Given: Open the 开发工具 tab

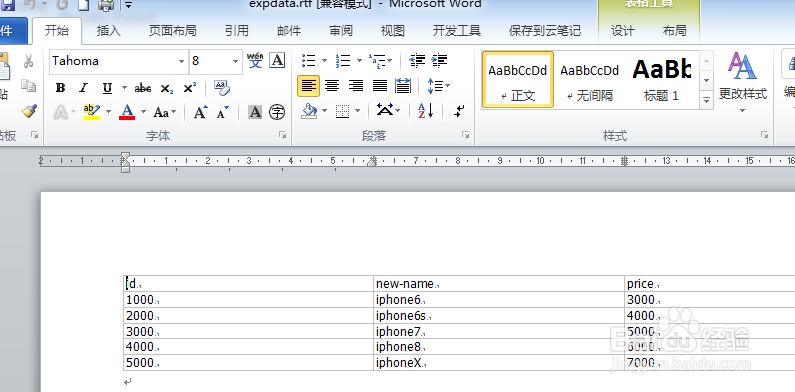Looking at the screenshot, I should tap(457, 30).
